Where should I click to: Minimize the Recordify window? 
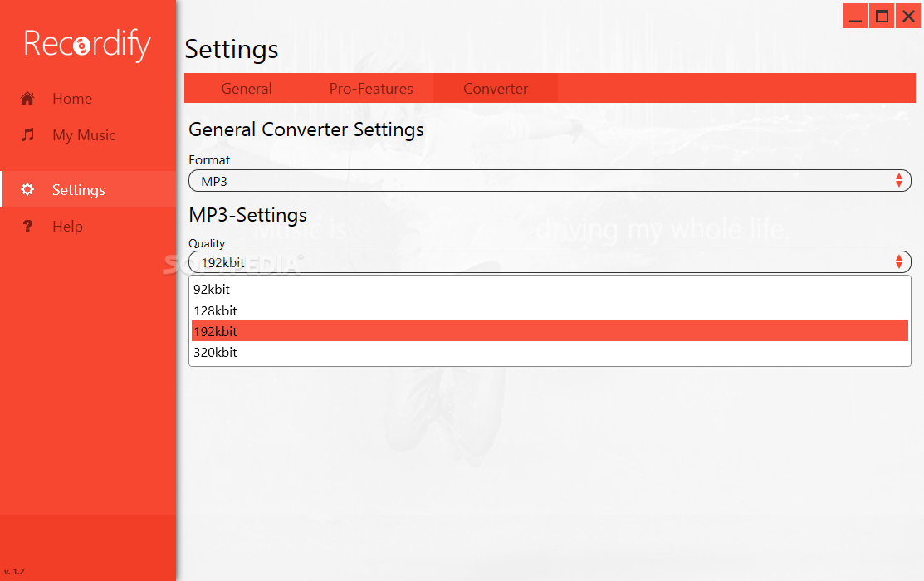(855, 16)
